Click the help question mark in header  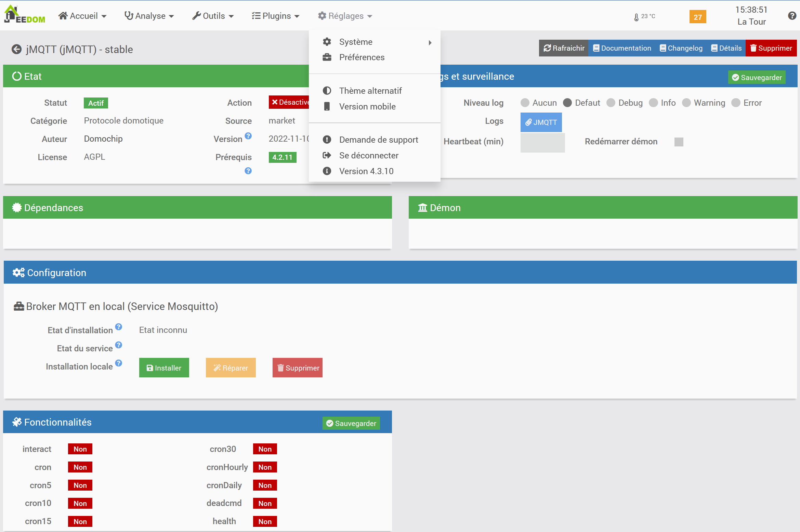pos(792,16)
